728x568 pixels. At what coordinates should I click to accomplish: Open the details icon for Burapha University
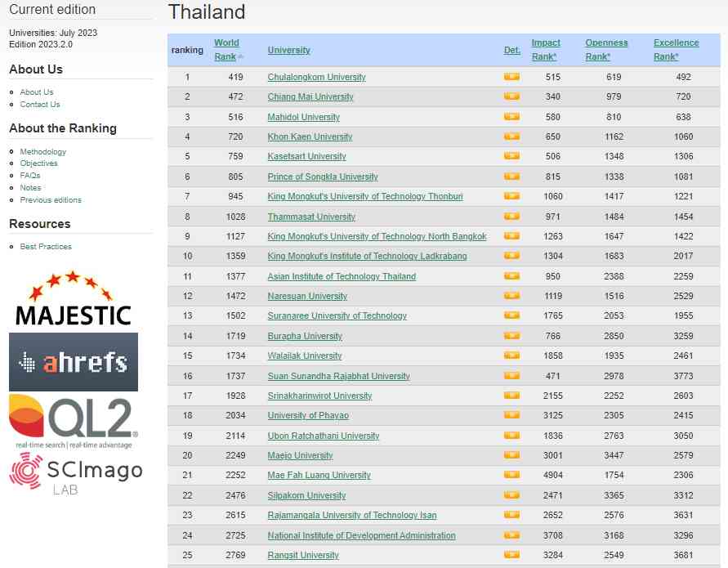(x=511, y=336)
